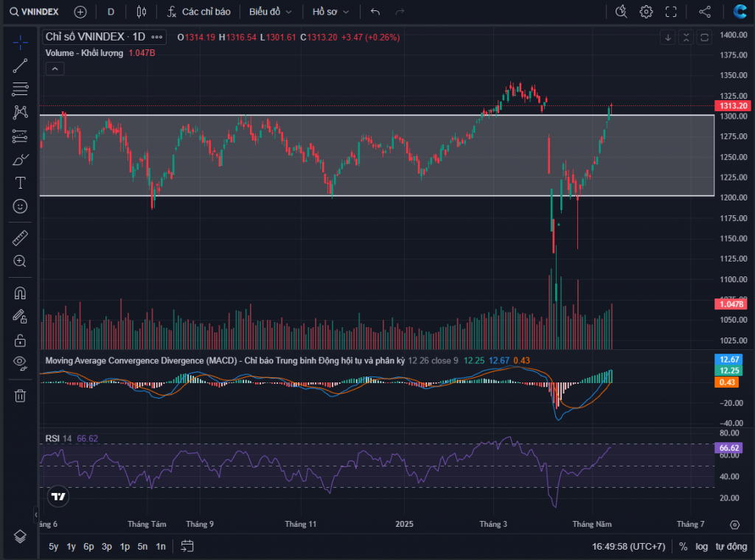Viewport: 755px width, 560px height.
Task: Open the emoji icons tool
Action: [20, 206]
